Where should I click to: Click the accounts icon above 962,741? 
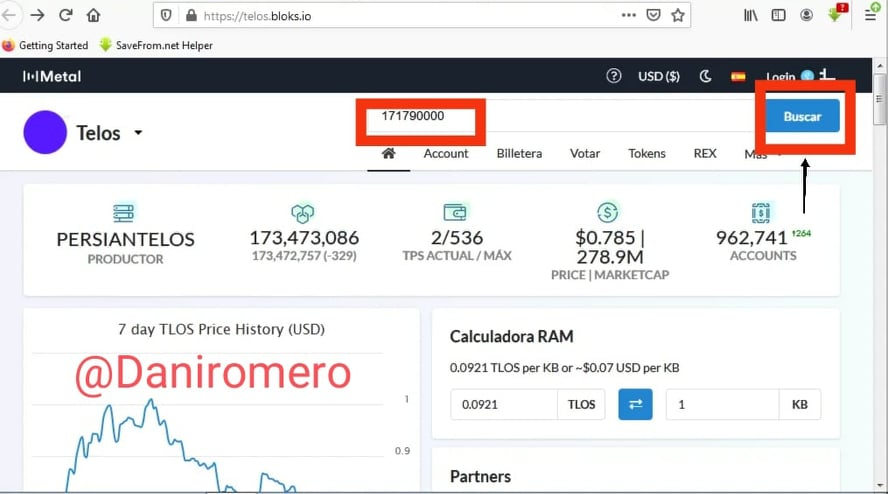pyautogui.click(x=761, y=212)
